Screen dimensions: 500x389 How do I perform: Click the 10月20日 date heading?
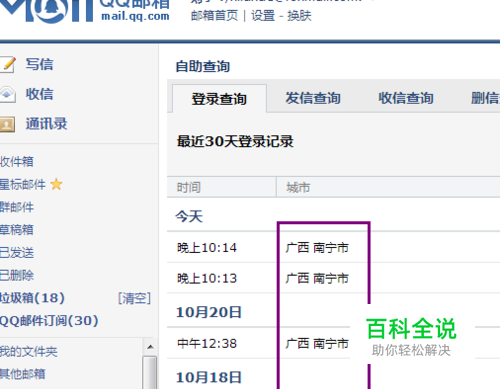[x=209, y=312]
